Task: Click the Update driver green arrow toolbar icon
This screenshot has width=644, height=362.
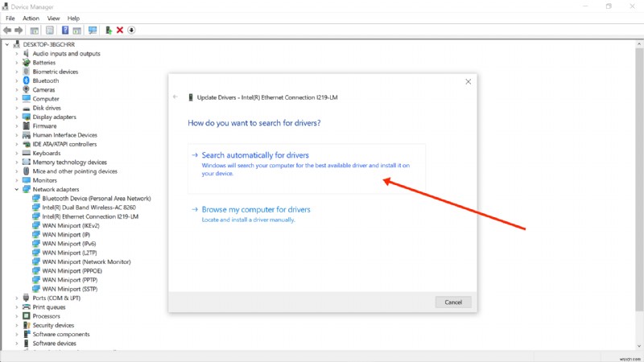Action: pyautogui.click(x=109, y=30)
